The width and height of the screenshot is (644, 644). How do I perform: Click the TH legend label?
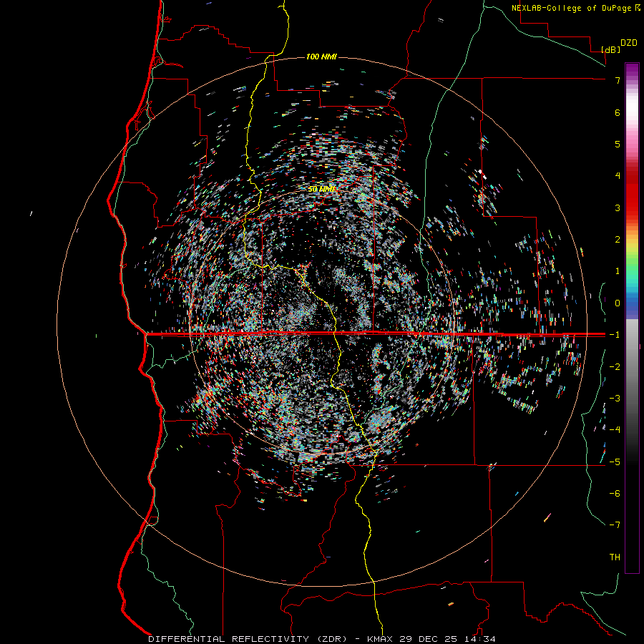[x=615, y=557]
